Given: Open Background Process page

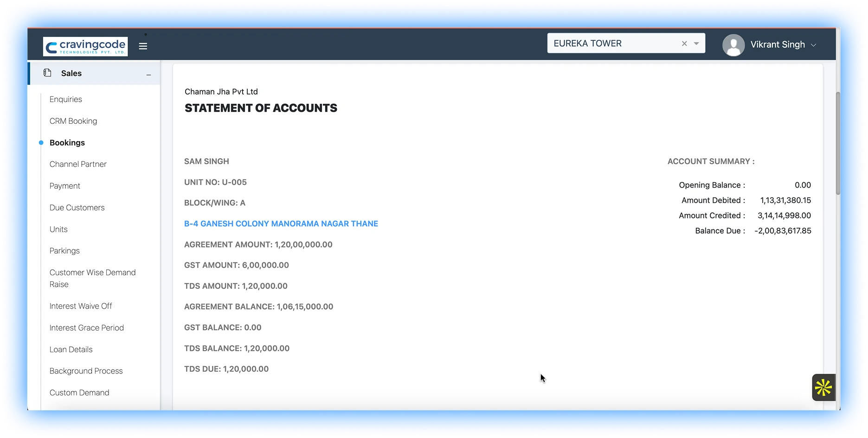Looking at the screenshot, I should [x=86, y=371].
